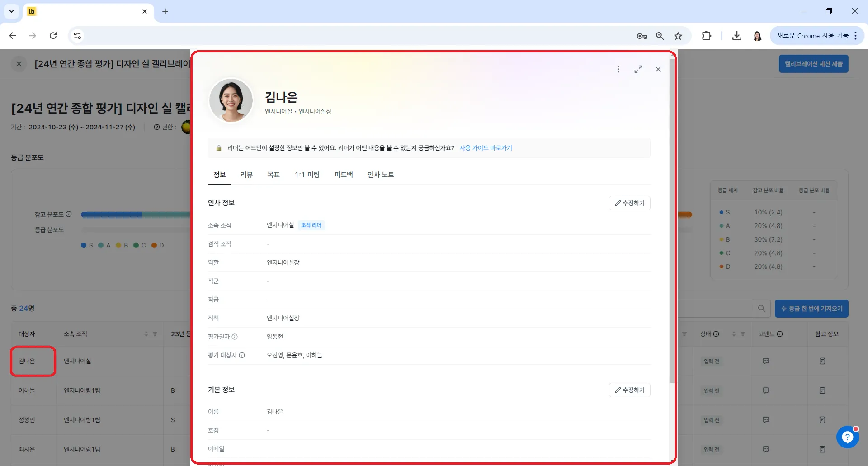Image resolution: width=868 pixels, height=466 pixels.
Task: Sort the 상태 column
Action: [734, 334]
